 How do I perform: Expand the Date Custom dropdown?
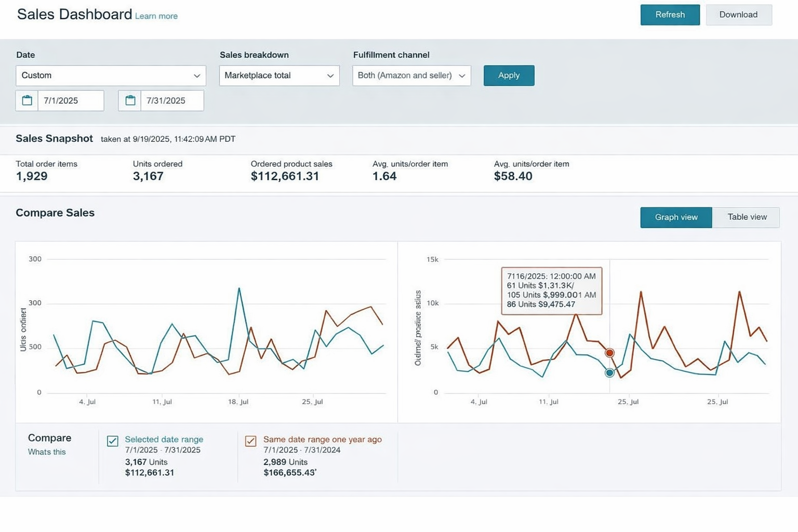point(111,76)
